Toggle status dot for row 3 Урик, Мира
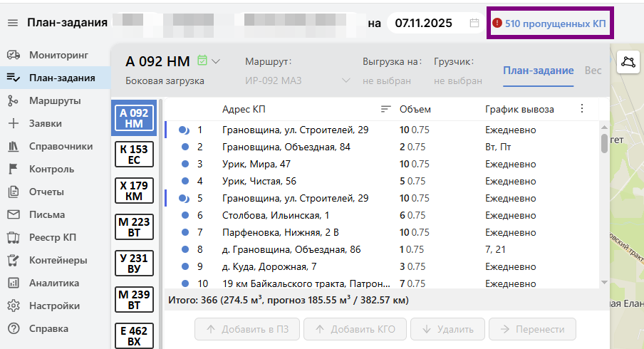644x349 pixels. click(x=185, y=164)
